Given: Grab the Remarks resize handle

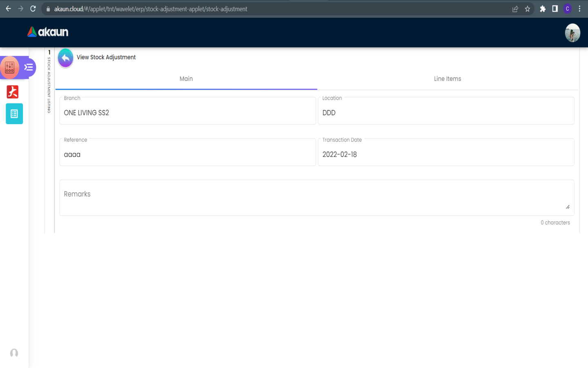Looking at the screenshot, I should pos(568,207).
